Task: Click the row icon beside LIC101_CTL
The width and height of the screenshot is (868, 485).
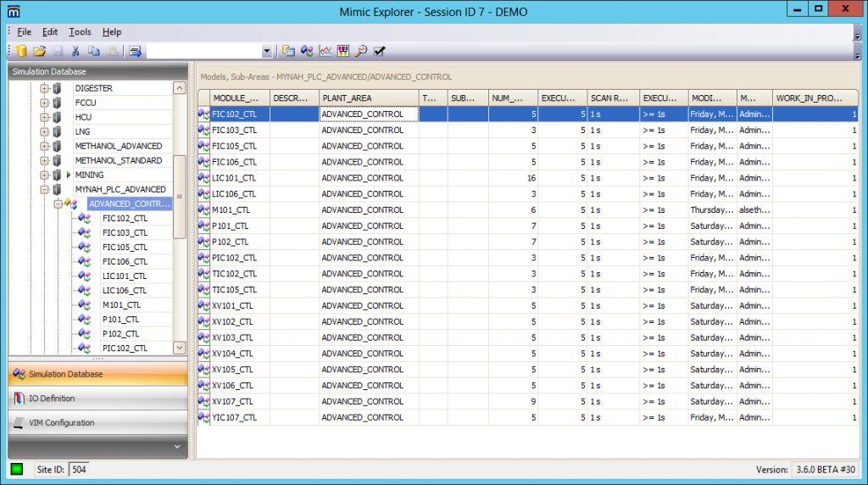Action: pyautogui.click(x=203, y=178)
